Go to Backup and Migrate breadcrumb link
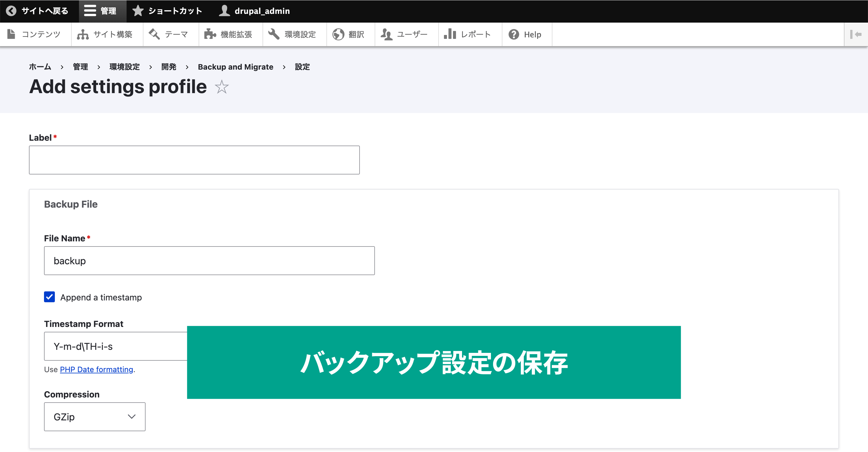The image size is (868, 452). [235, 67]
